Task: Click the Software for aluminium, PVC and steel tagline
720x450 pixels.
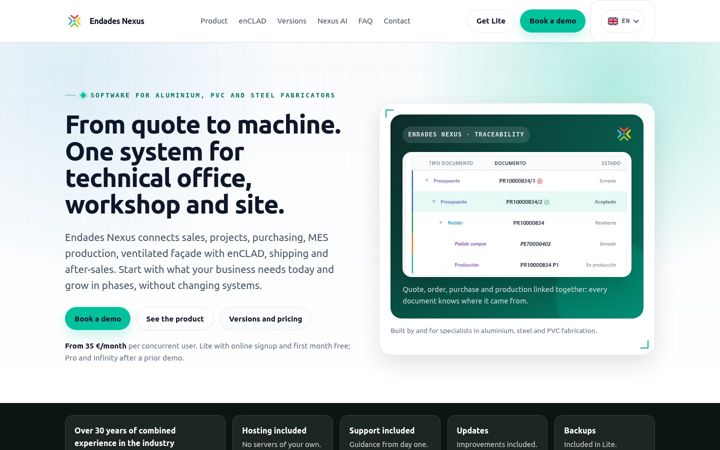Action: 213,96
